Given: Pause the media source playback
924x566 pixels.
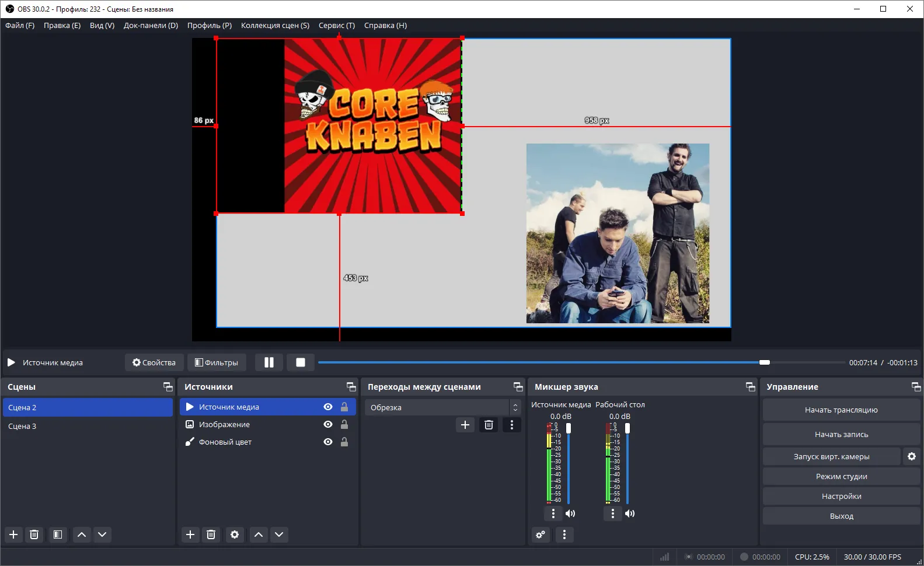Looking at the screenshot, I should (x=269, y=362).
